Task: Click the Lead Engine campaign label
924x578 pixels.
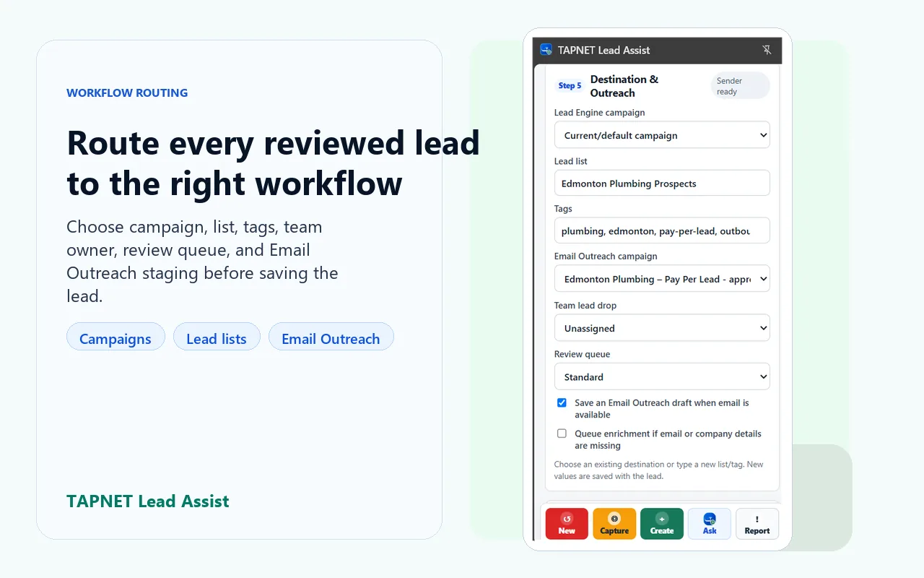Action: pyautogui.click(x=599, y=113)
